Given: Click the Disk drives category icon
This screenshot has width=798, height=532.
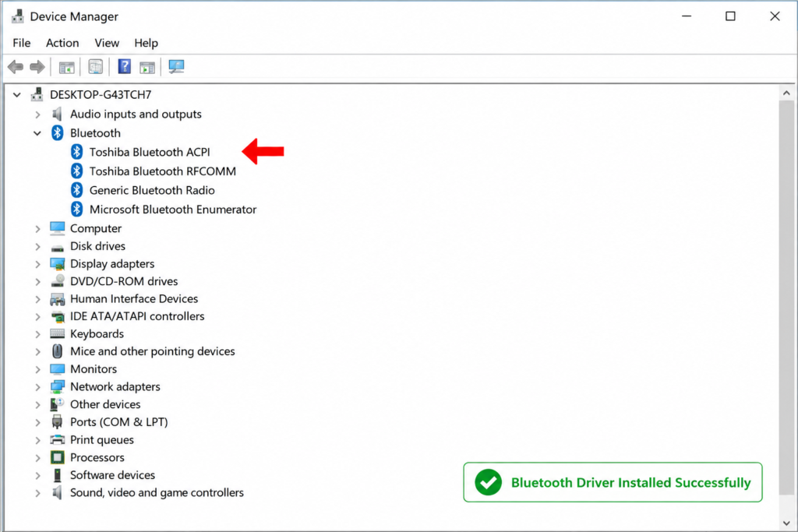Looking at the screenshot, I should click(x=57, y=248).
